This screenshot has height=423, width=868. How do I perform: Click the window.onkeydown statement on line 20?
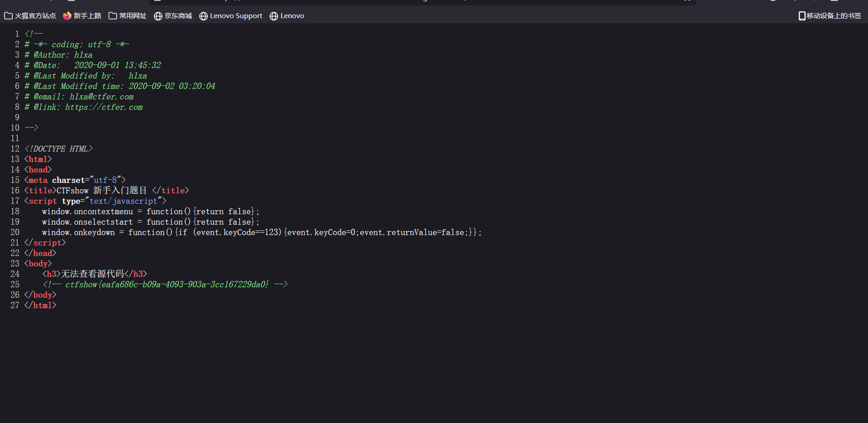click(x=261, y=232)
